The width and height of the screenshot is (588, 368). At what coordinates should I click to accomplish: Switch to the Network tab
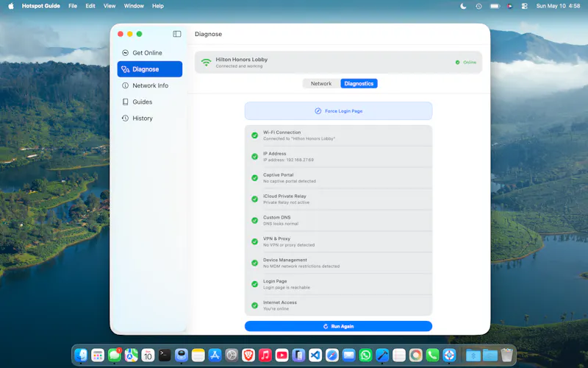tap(321, 83)
